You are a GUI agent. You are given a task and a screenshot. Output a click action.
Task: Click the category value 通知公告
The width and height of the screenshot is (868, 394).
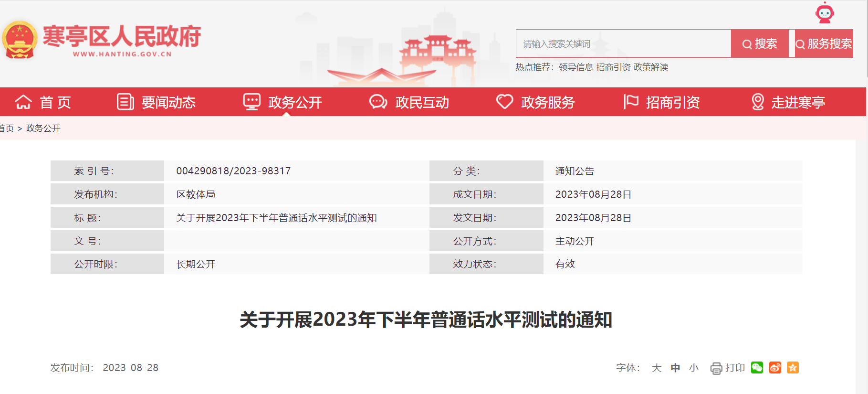[x=575, y=171]
